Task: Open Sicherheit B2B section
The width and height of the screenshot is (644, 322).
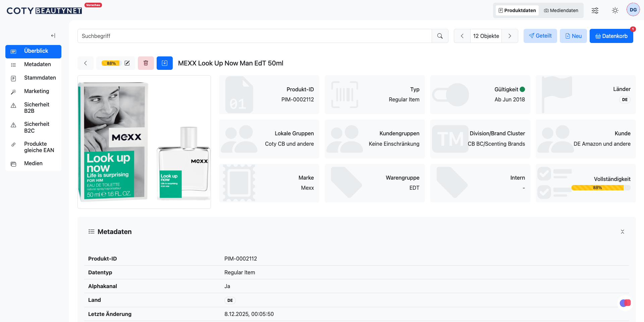Action: (33, 108)
